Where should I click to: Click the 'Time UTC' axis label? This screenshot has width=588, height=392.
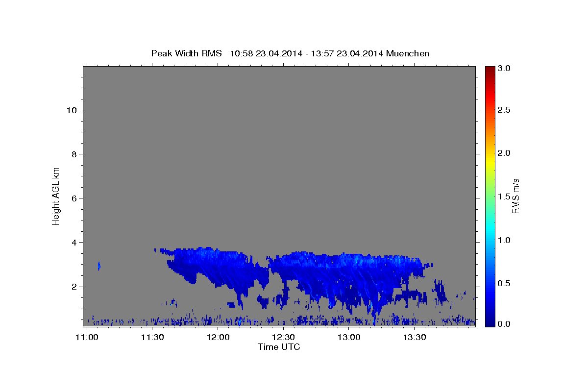[x=279, y=347]
